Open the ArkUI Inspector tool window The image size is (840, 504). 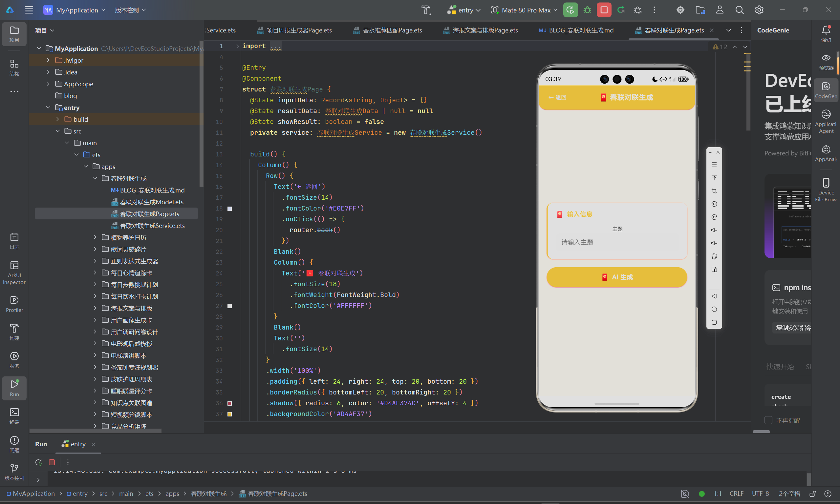point(14,273)
